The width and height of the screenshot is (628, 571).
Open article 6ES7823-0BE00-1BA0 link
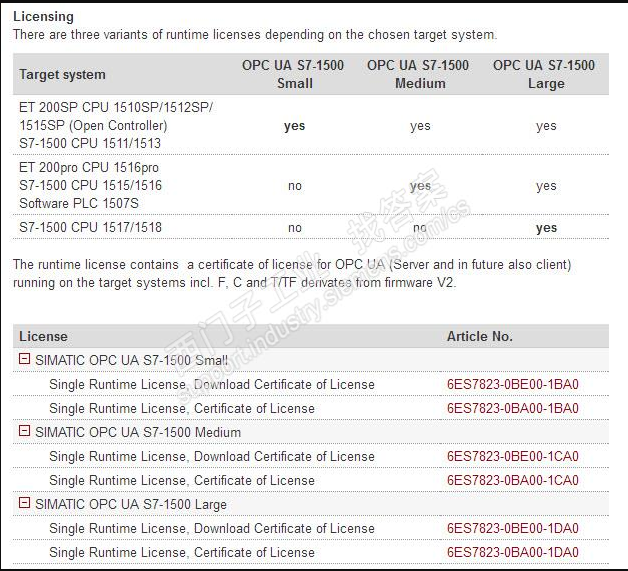point(512,384)
